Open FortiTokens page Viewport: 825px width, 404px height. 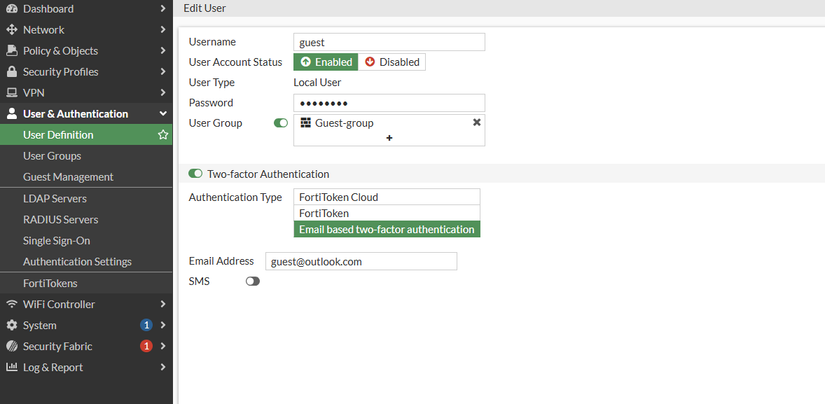pyautogui.click(x=86, y=283)
